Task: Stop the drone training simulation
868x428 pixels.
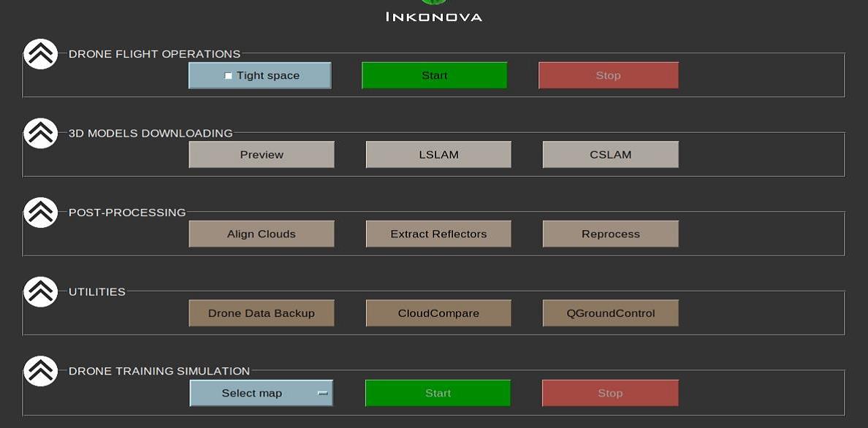Action: click(610, 393)
